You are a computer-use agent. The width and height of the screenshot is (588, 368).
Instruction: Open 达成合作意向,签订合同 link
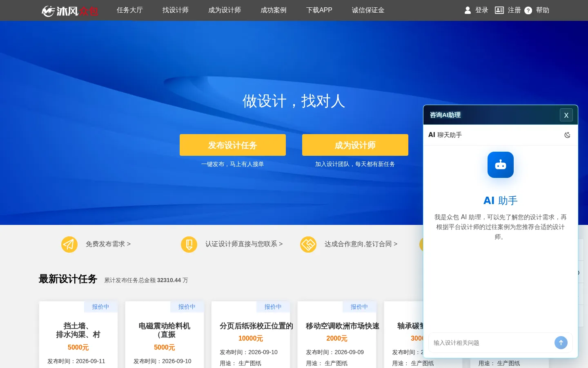361,244
